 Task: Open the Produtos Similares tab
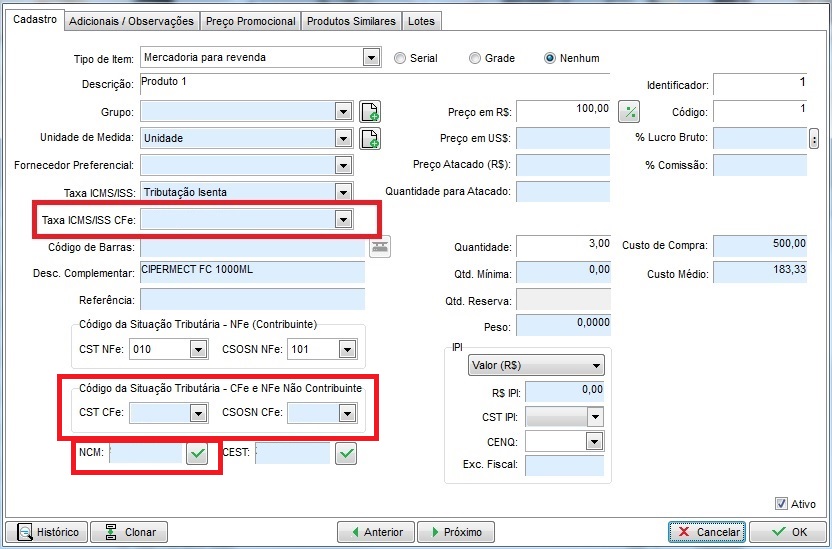click(351, 21)
